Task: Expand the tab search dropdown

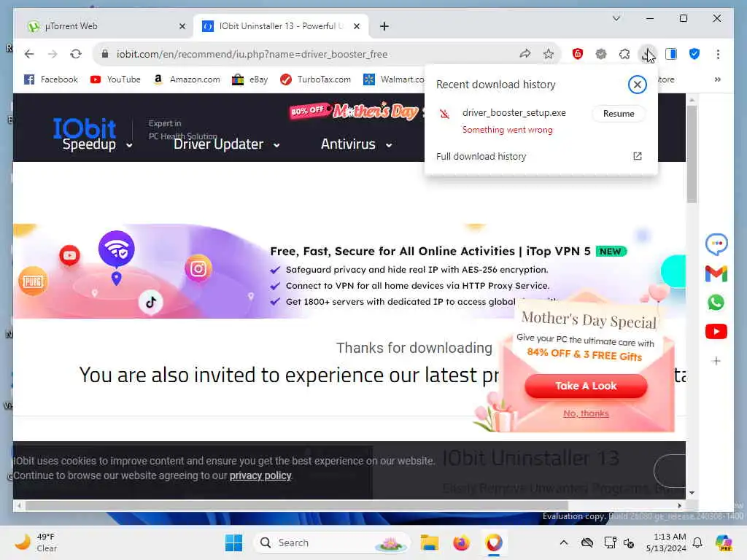Action: [x=616, y=18]
